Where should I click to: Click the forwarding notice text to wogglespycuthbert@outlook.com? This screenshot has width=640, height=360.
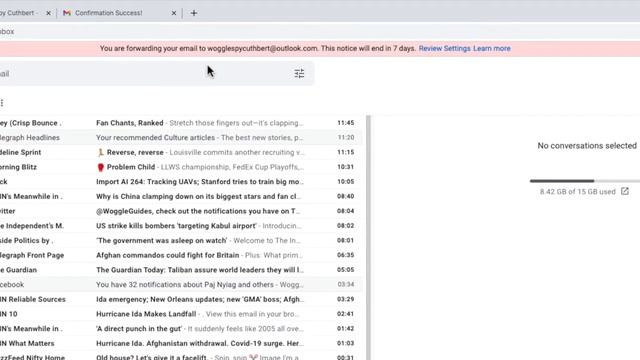[258, 48]
